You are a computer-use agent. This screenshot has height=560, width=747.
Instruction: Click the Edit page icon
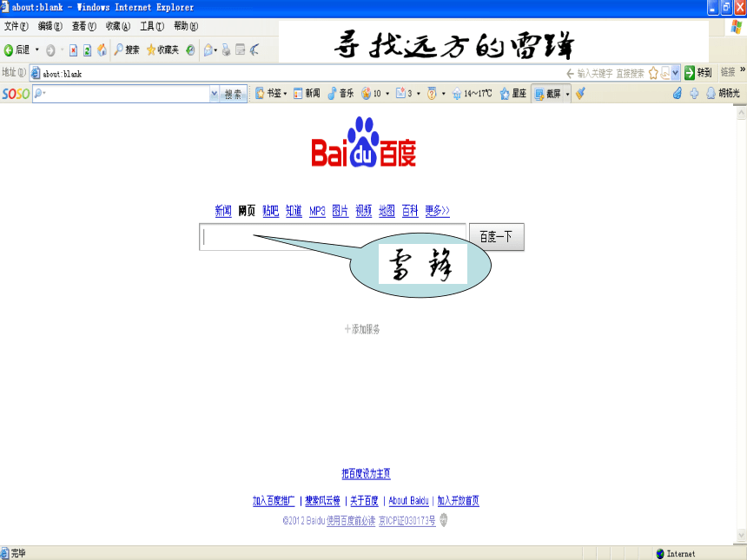241,49
